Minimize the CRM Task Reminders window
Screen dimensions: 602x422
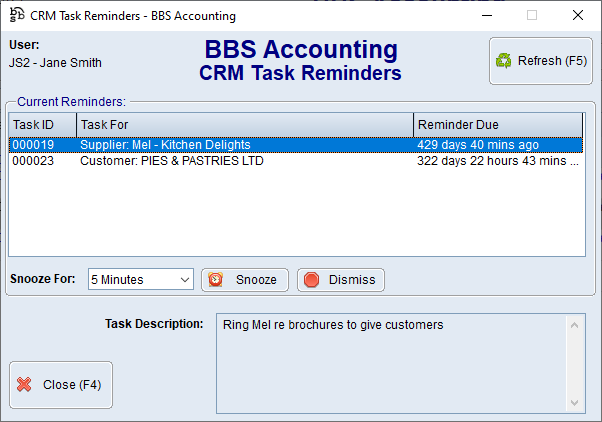pyautogui.click(x=486, y=15)
